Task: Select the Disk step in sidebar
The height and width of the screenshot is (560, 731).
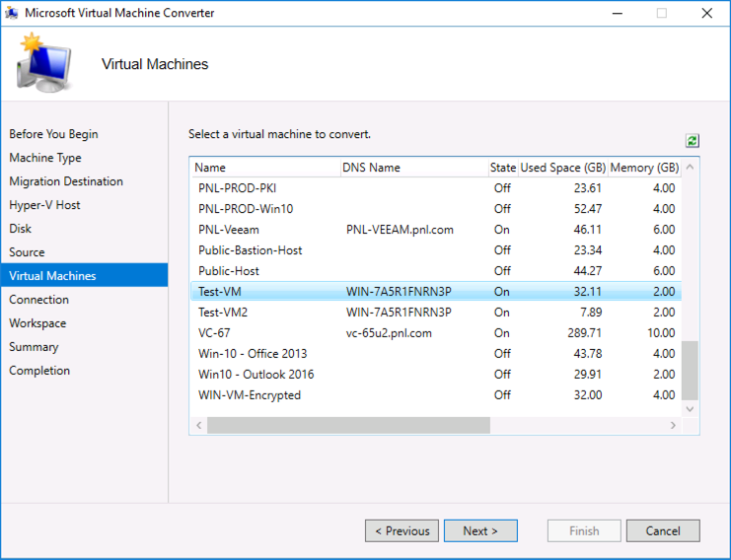Action: [x=21, y=229]
